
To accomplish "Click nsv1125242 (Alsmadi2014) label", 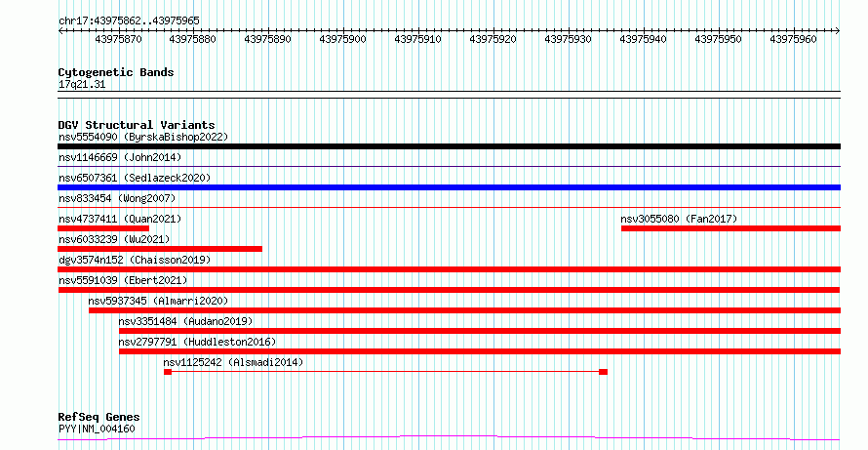I will tap(234, 362).
